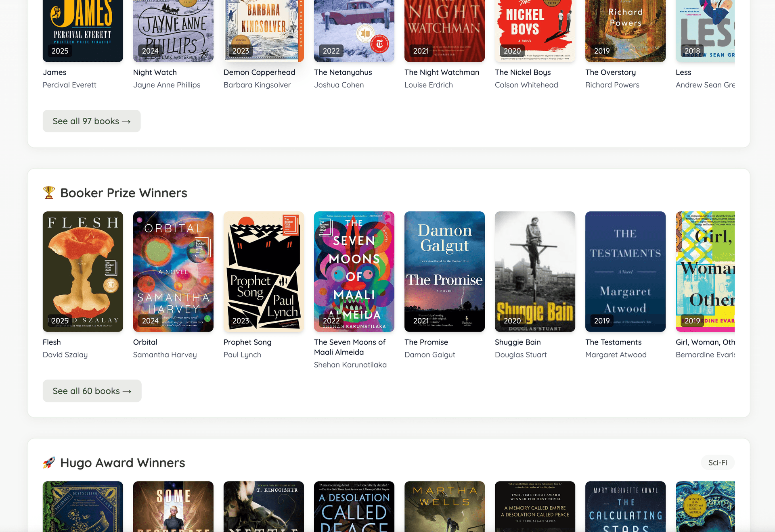Click See all 97 books button

[x=92, y=121]
